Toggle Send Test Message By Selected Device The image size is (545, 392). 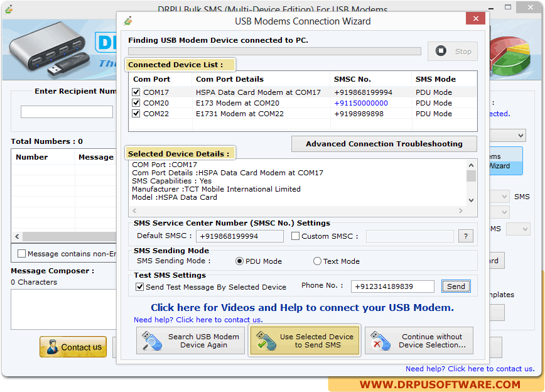point(140,287)
